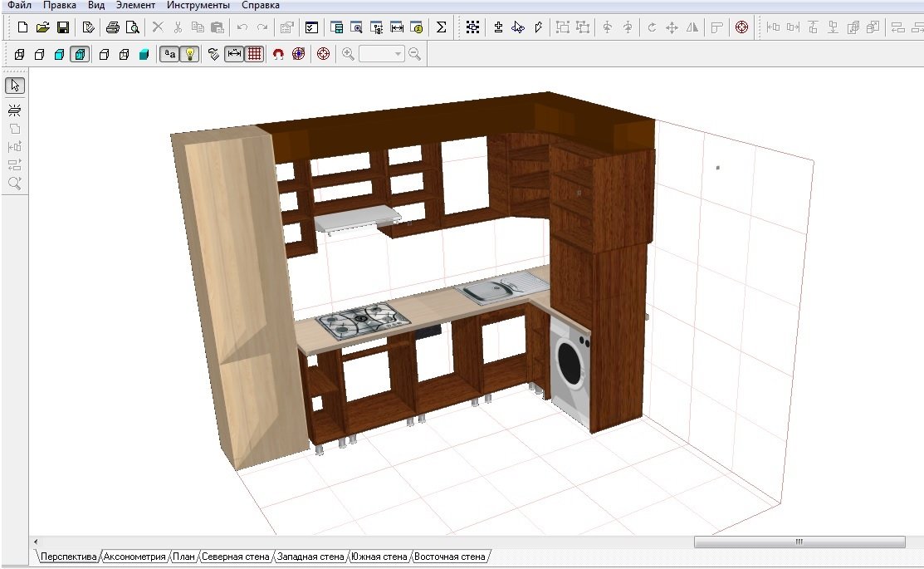
Task: Select the gas hob on the countertop
Action: pos(363,321)
